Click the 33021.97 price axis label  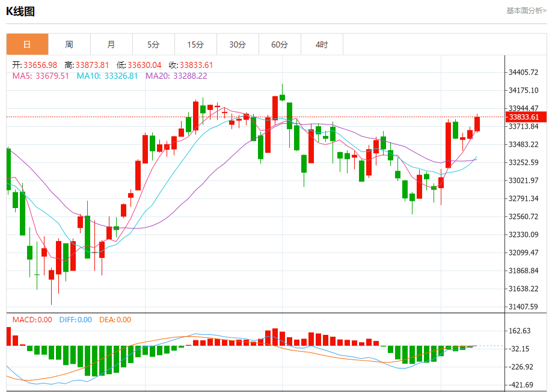click(524, 181)
